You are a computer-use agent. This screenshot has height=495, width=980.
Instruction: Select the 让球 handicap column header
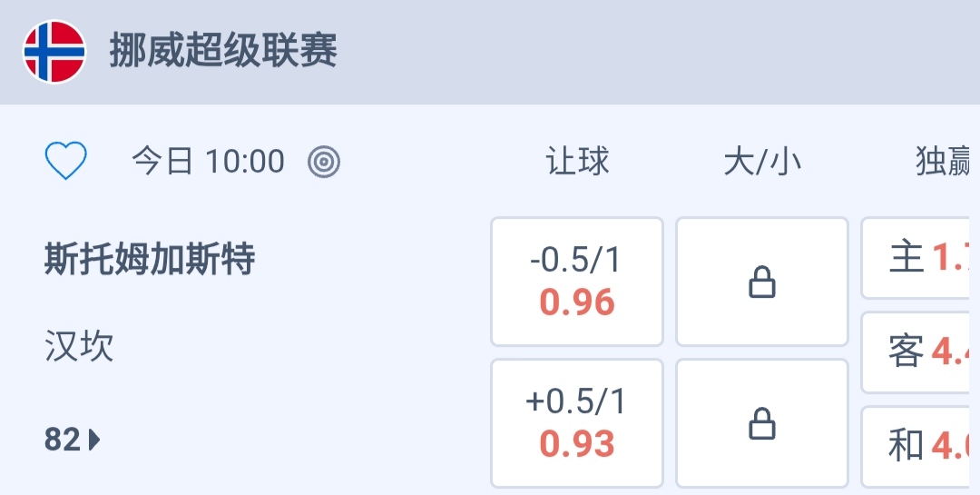tap(577, 163)
